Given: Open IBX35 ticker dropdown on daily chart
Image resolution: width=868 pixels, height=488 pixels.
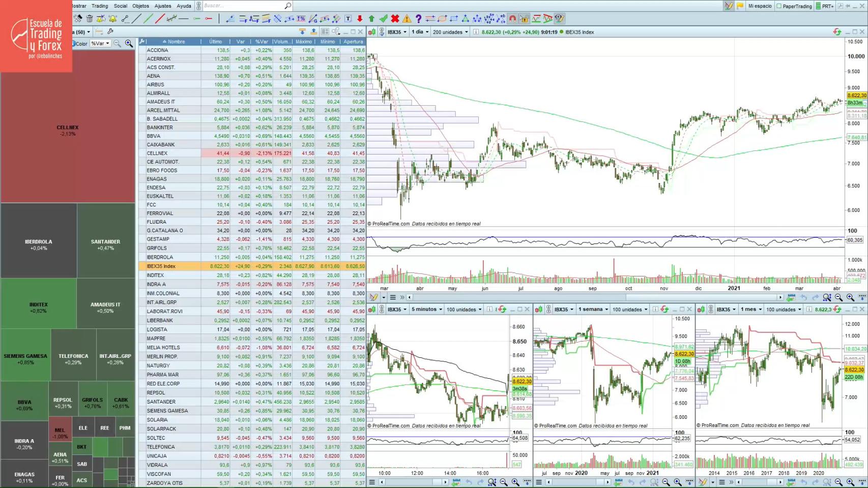Looking at the screenshot, I should [397, 32].
